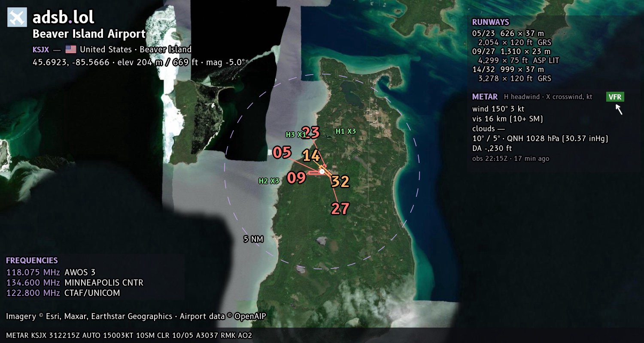Select the clouds line in METAR

tap(489, 129)
